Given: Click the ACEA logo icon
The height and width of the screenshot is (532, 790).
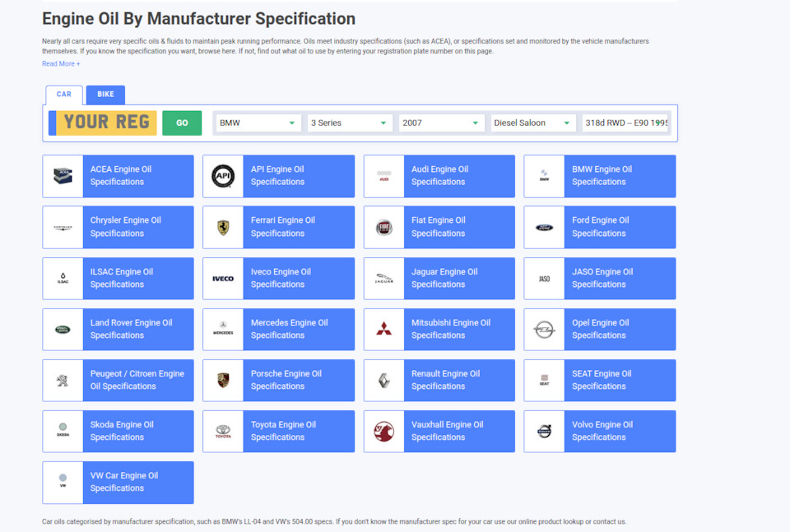Looking at the screenshot, I should 63,176.
